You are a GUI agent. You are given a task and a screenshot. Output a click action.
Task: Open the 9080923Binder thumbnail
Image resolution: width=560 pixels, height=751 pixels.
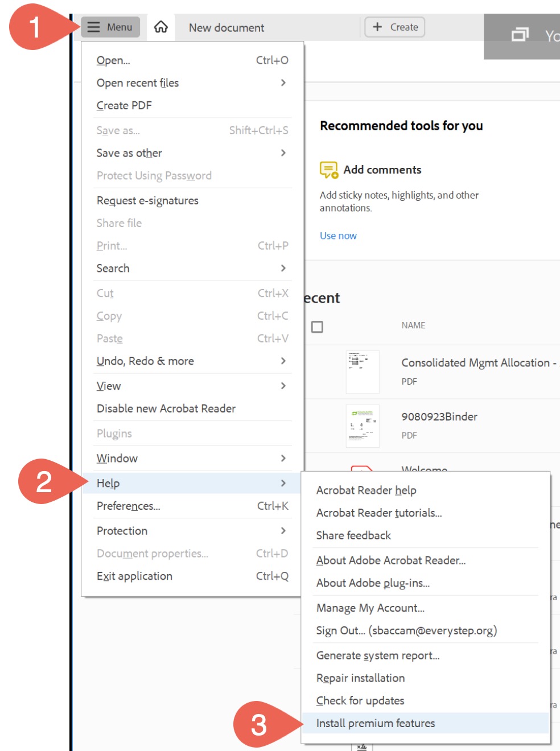363,426
